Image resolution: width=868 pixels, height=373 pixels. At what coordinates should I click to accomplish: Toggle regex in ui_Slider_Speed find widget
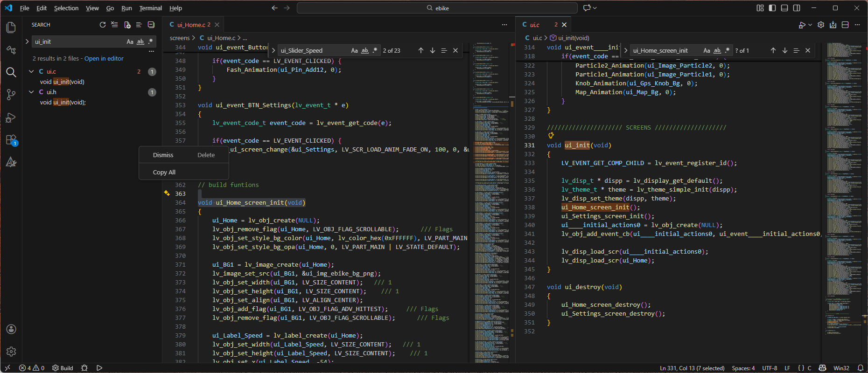coord(375,50)
